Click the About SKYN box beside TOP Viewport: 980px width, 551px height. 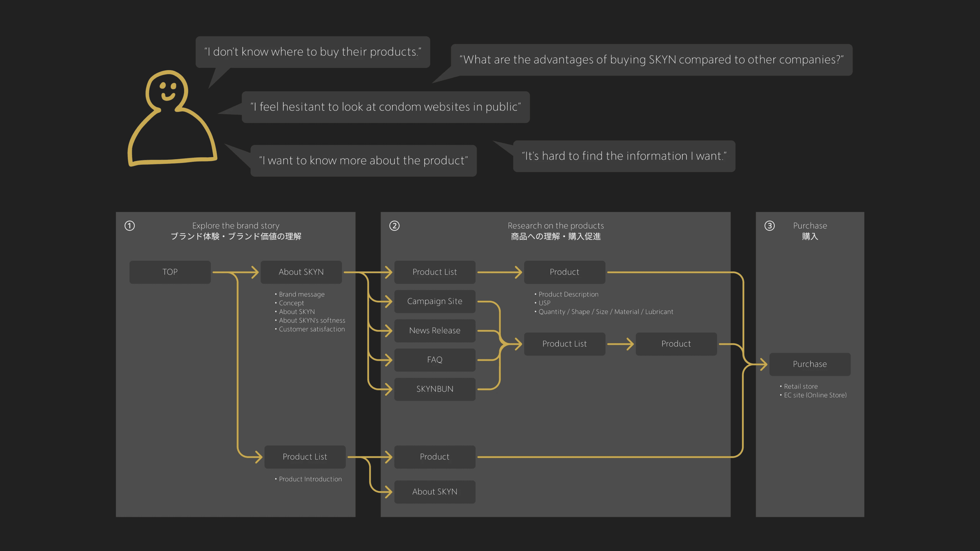301,272
